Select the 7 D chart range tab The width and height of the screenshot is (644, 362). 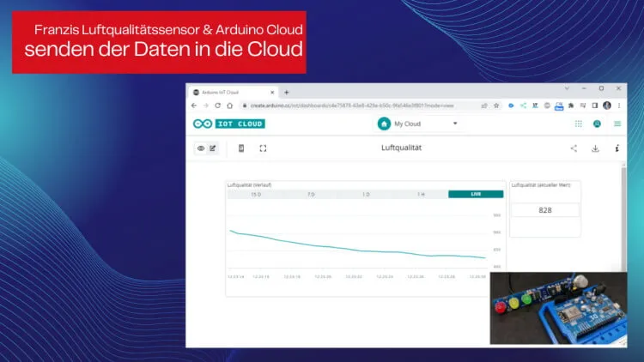pyautogui.click(x=311, y=194)
